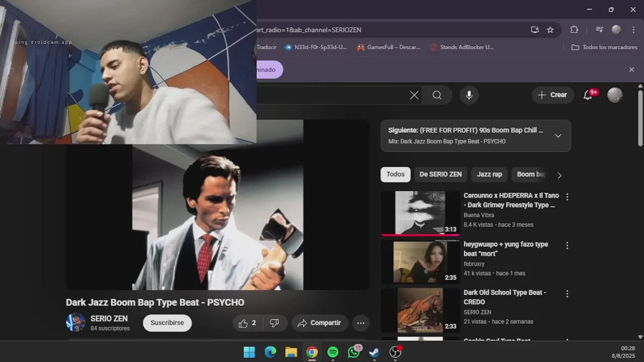This screenshot has width=644, height=362.
Task: Share the video with Compartir
Action: coord(319,323)
